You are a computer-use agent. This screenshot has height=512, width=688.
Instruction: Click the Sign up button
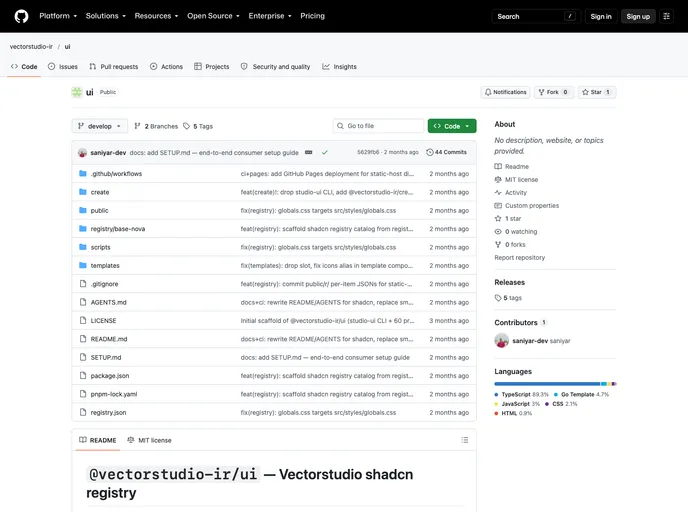click(x=638, y=16)
